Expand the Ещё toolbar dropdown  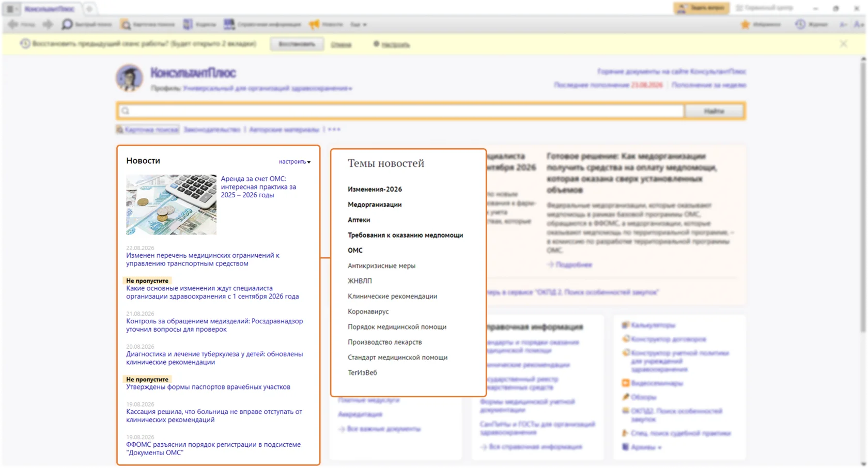pyautogui.click(x=359, y=24)
